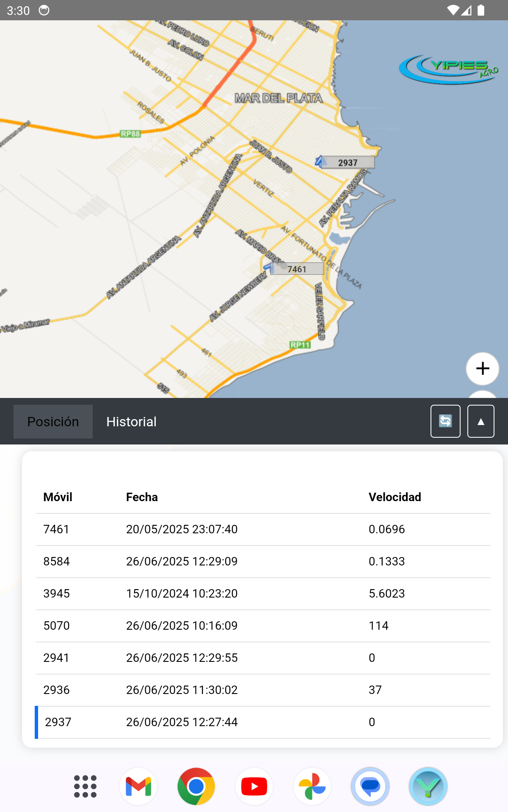Tap vehicle marker 7461 on the map
Viewport: 508px width, 812px height.
click(296, 269)
